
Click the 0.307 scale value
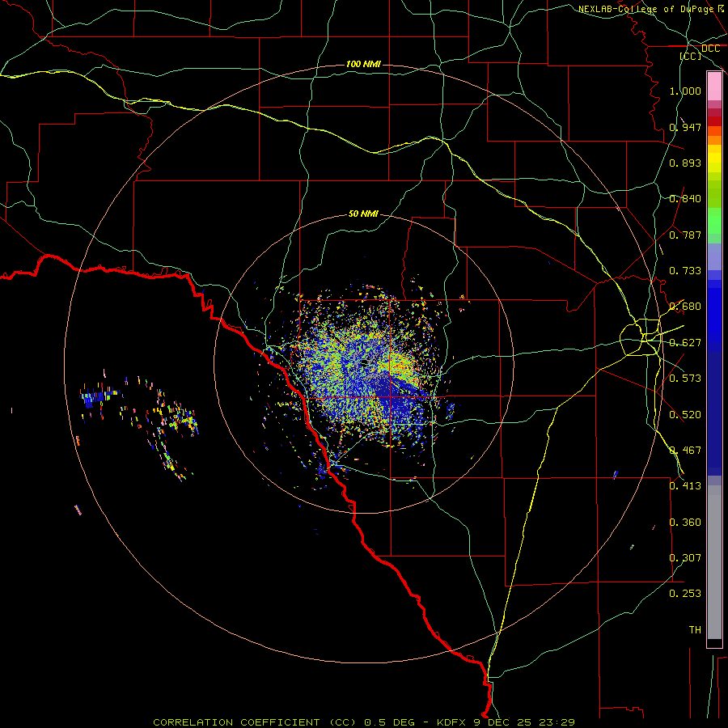tap(685, 558)
